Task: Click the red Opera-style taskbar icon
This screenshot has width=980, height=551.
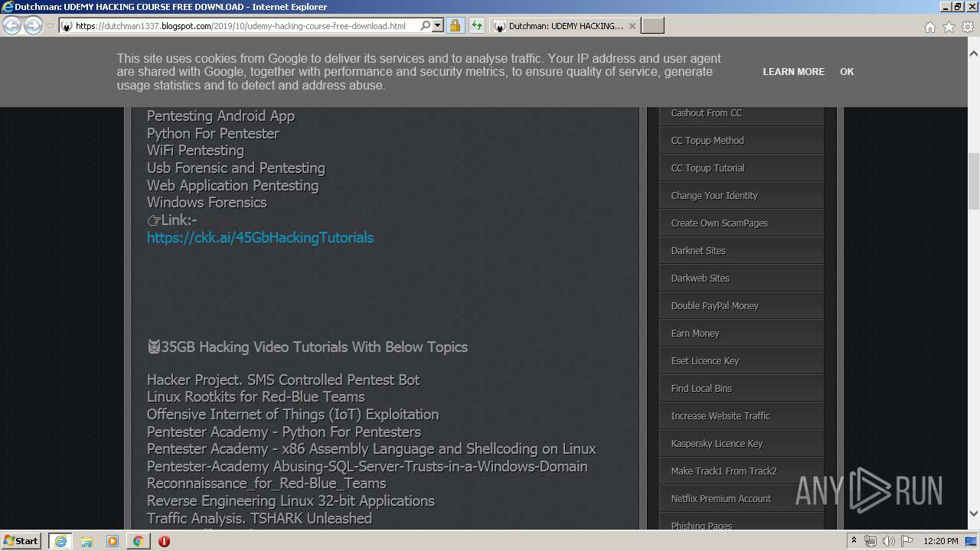Action: (164, 541)
